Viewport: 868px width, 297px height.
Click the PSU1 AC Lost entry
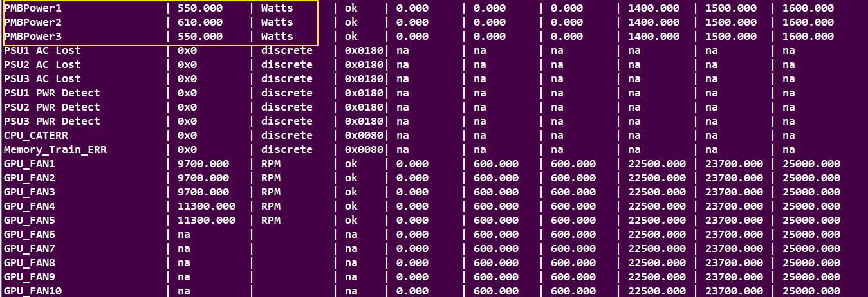pos(42,51)
